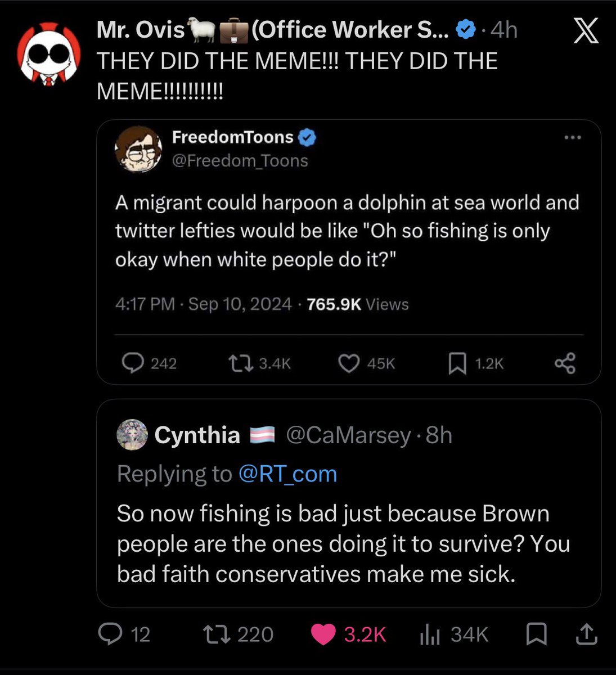Open the @RT_com mention link

click(x=287, y=474)
